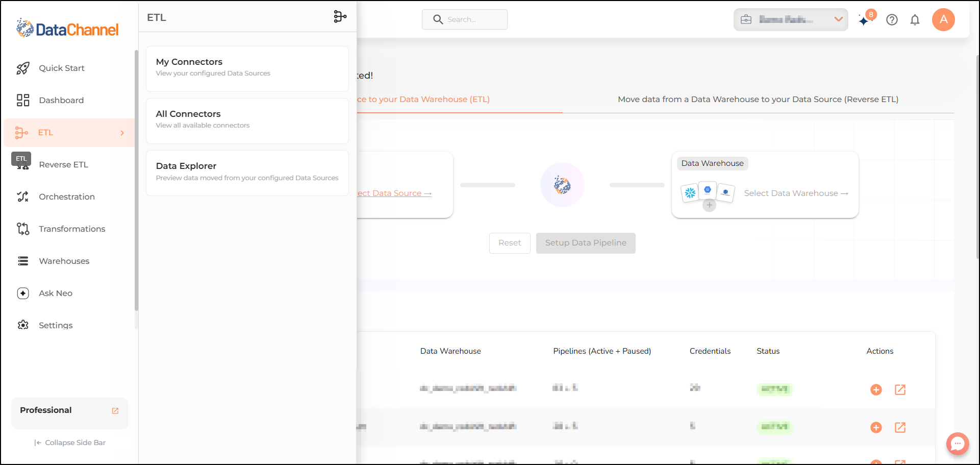Add pipeline in second table row
980x465 pixels.
tap(876, 428)
